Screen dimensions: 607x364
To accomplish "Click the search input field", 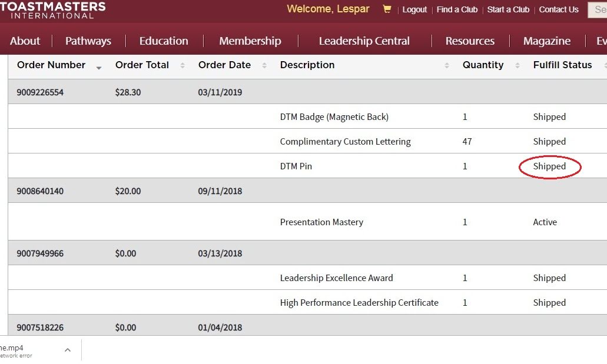I will click(x=597, y=9).
